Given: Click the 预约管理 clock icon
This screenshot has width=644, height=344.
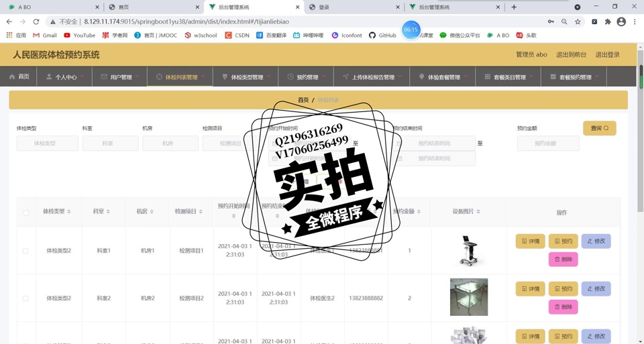Looking at the screenshot, I should (x=290, y=77).
